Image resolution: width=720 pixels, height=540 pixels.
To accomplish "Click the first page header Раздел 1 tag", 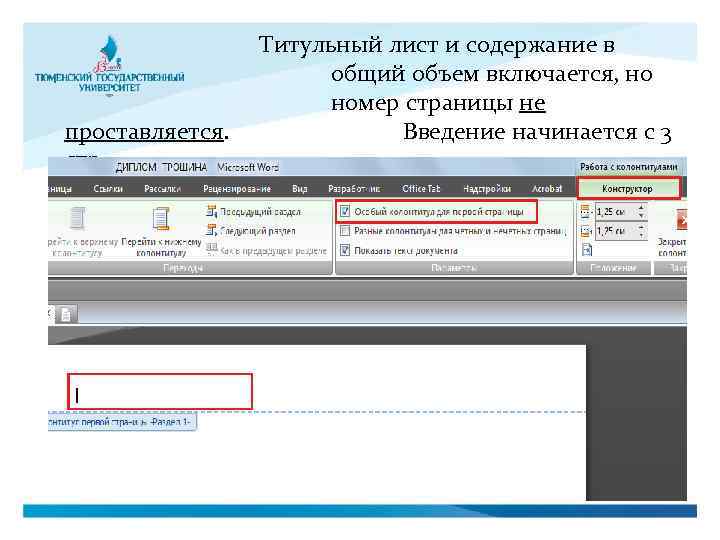I will tap(122, 422).
